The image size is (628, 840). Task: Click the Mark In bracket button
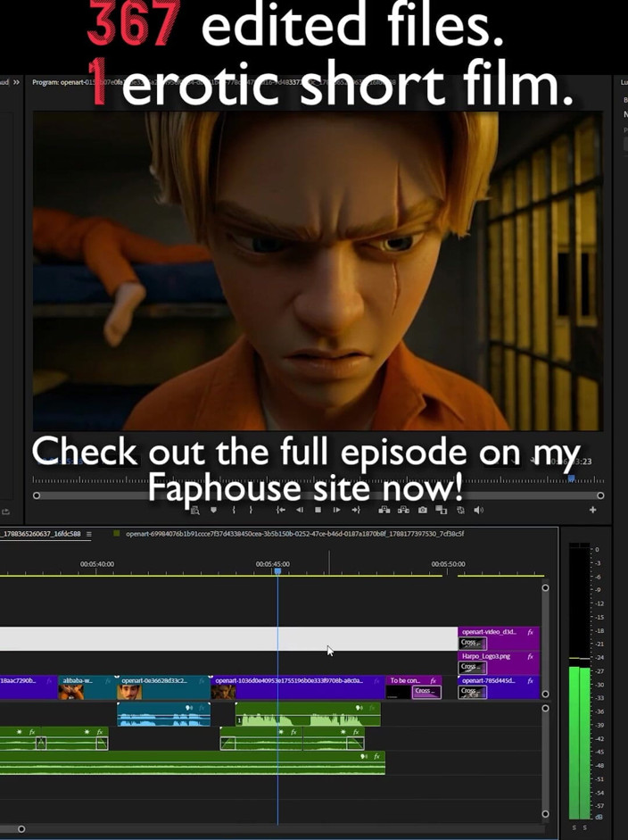click(x=234, y=510)
